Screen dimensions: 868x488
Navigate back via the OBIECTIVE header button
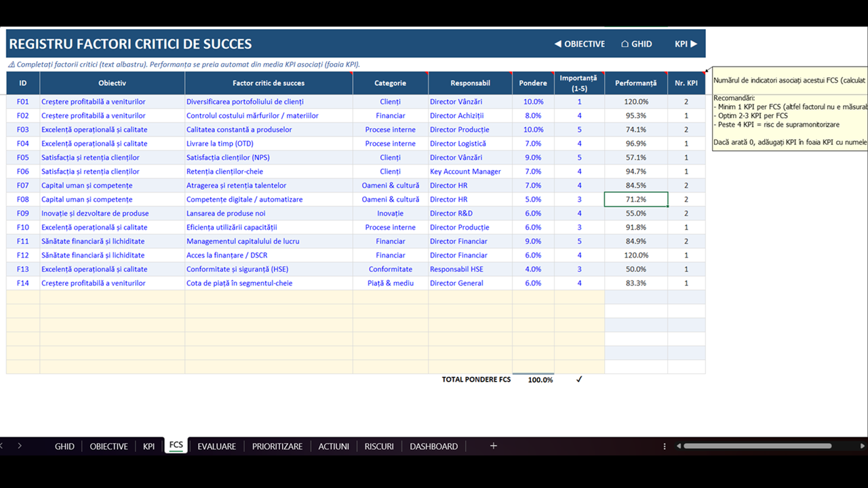click(x=580, y=44)
